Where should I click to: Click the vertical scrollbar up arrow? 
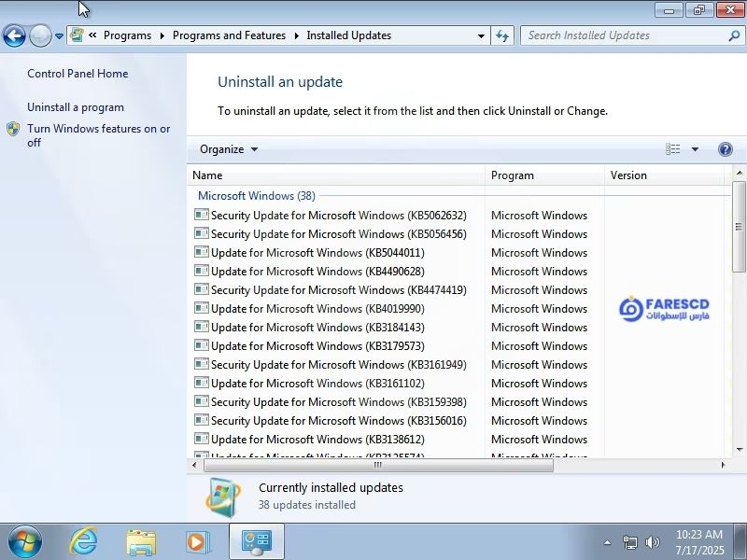tap(740, 173)
